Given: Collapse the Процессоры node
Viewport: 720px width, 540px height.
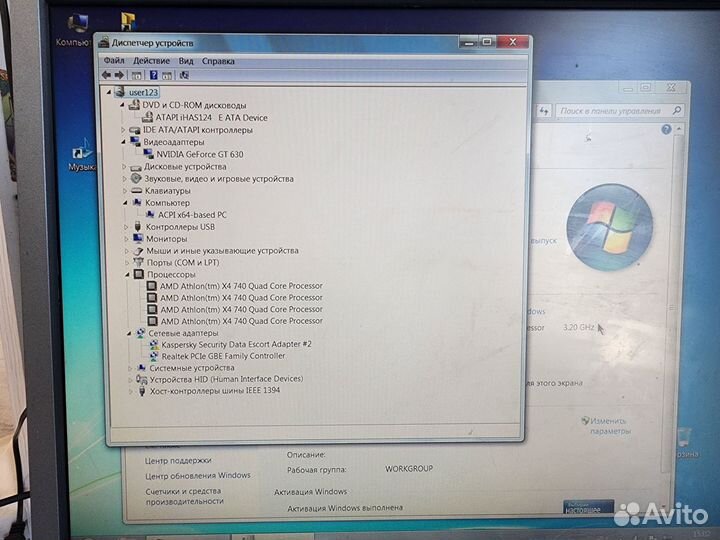Looking at the screenshot, I should (127, 275).
